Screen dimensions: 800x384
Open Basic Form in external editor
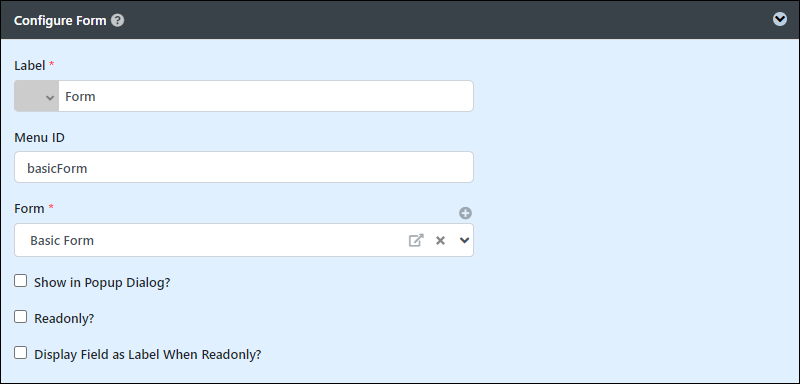pyautogui.click(x=416, y=240)
